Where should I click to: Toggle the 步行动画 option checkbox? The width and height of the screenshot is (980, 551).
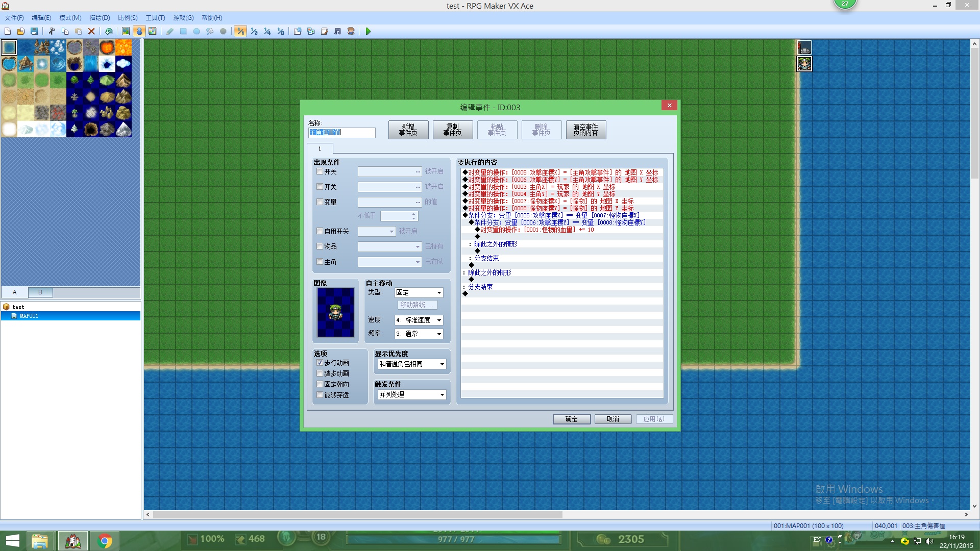(320, 363)
